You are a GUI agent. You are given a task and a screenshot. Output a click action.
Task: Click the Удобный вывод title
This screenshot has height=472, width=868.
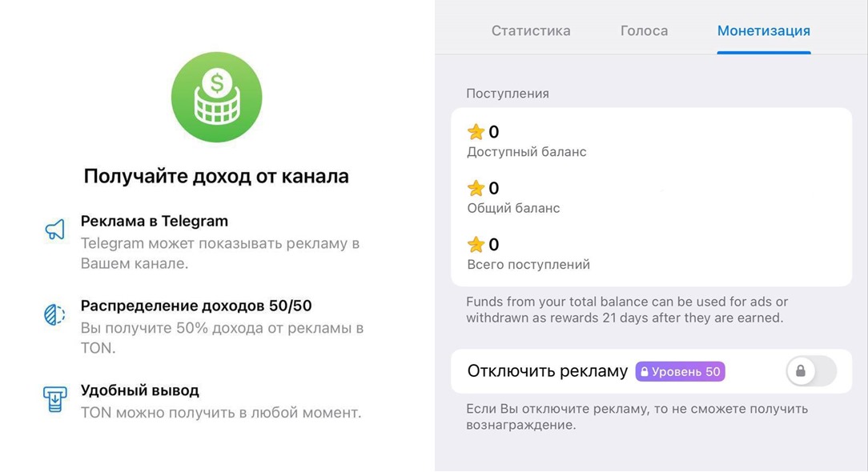tap(140, 390)
